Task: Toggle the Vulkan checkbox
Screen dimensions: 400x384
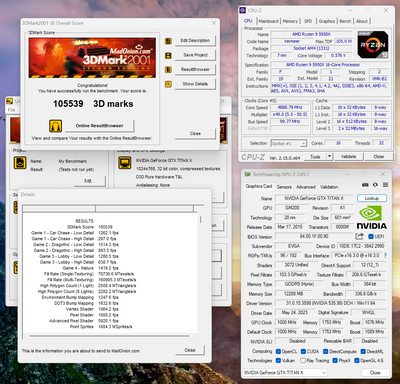Action: 278,360
